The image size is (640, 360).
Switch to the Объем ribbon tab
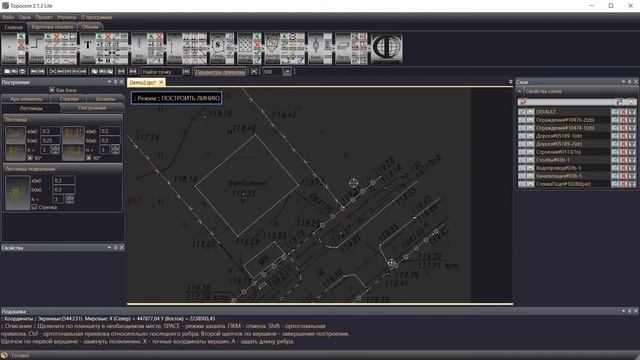click(x=90, y=27)
